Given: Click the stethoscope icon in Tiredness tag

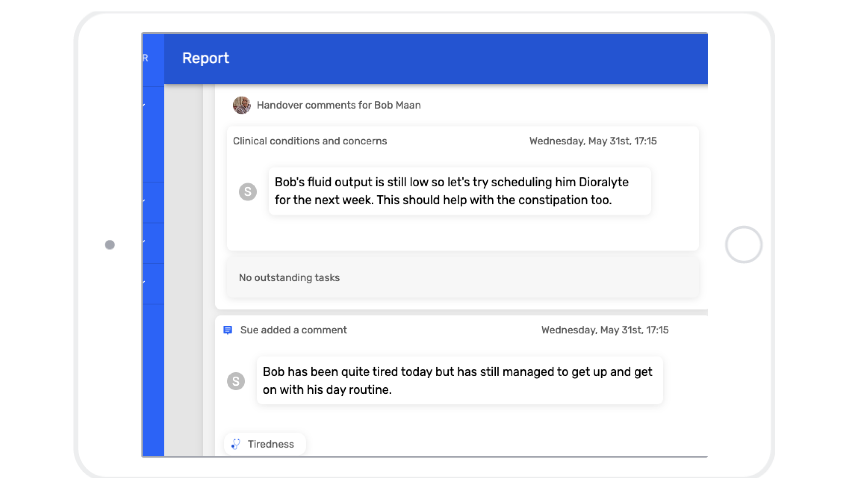Looking at the screenshot, I should [x=236, y=444].
